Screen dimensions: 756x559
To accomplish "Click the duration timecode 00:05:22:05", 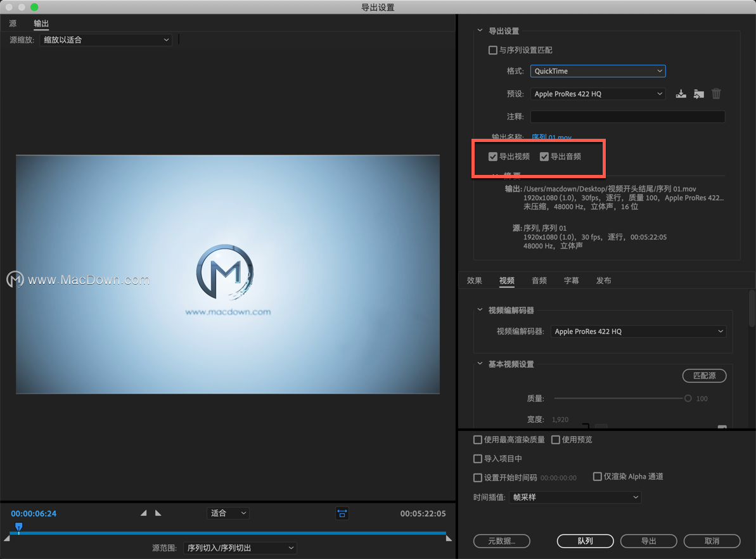I will click(x=423, y=513).
